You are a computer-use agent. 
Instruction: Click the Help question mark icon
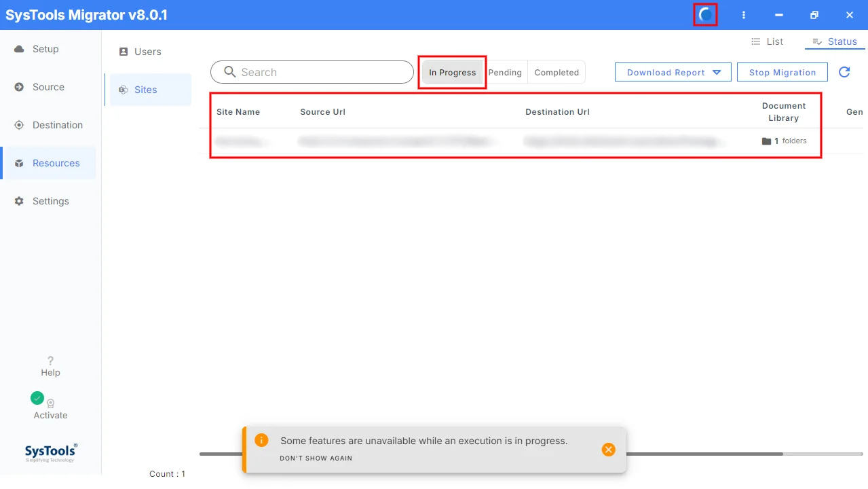[x=50, y=361]
